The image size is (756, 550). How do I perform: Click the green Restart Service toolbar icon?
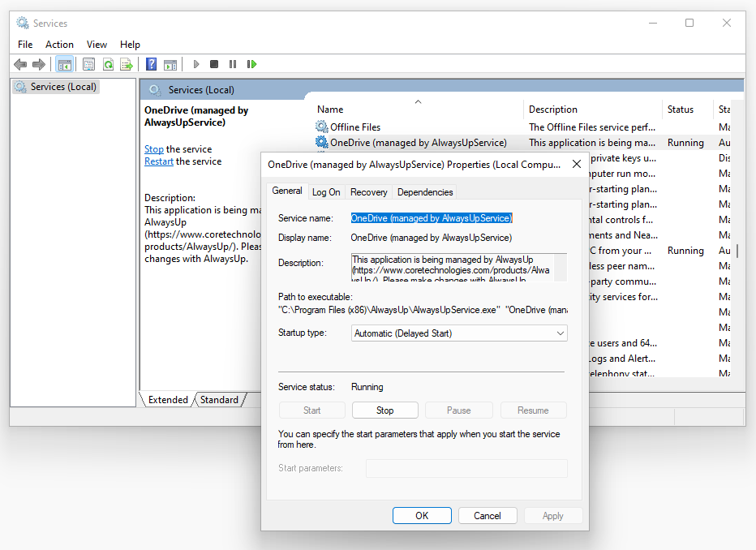coord(251,64)
